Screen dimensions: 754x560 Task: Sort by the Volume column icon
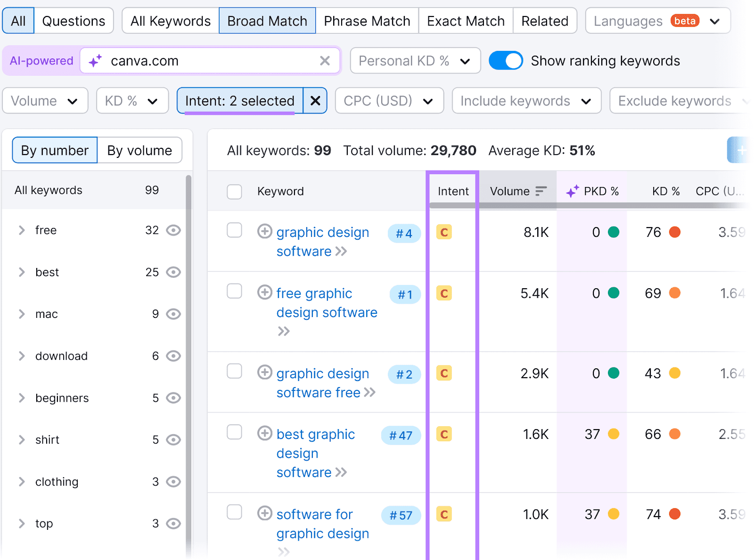[540, 191]
